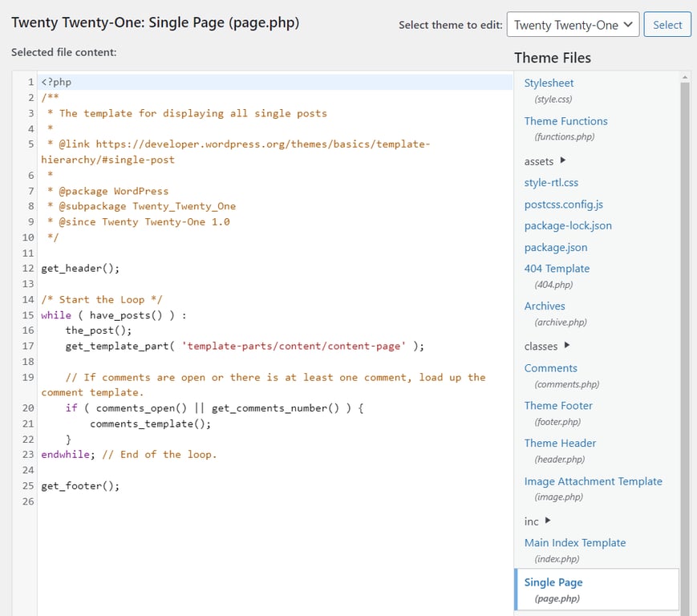Open the Image Attachment Template
The image size is (697, 616).
coord(594,480)
